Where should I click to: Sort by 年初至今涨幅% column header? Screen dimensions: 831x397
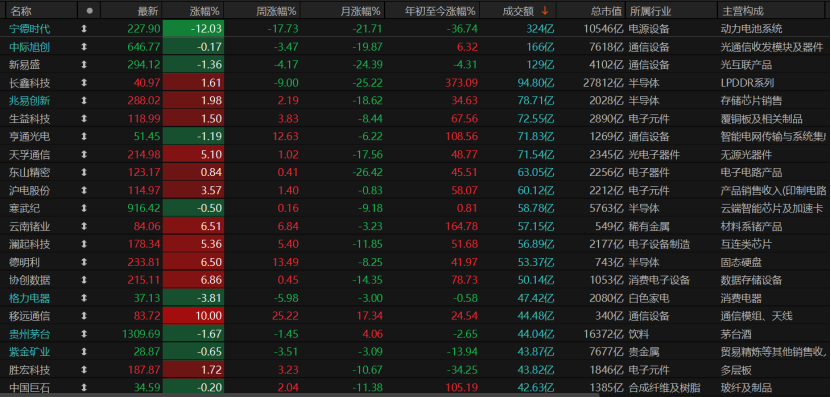click(440, 11)
